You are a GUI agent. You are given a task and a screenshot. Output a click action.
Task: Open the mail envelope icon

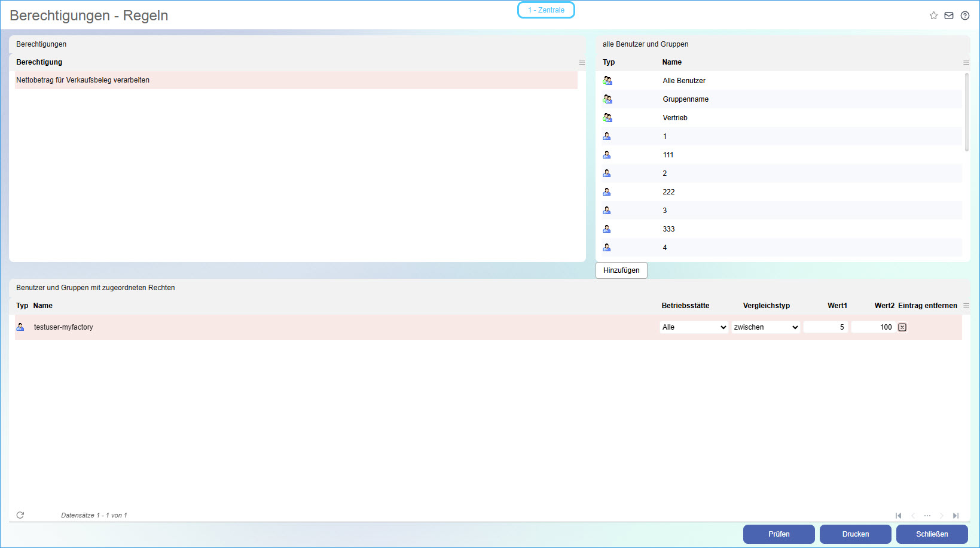[949, 16]
